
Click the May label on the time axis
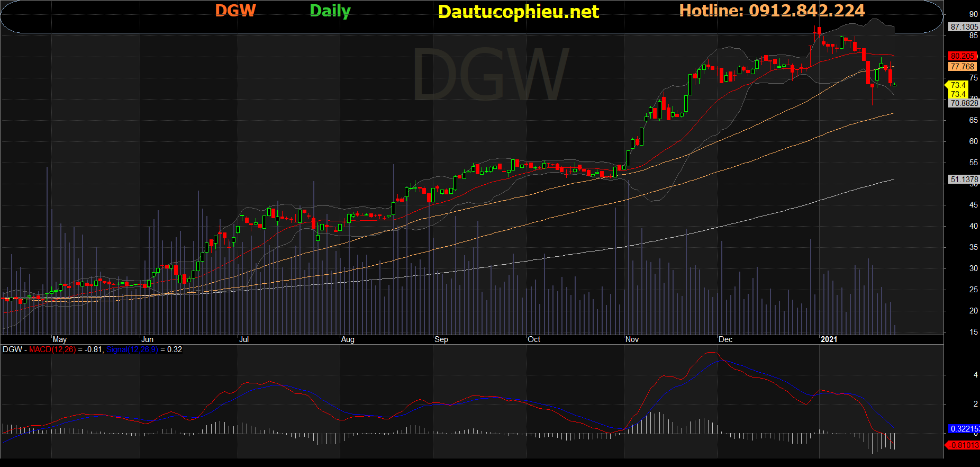pyautogui.click(x=60, y=339)
